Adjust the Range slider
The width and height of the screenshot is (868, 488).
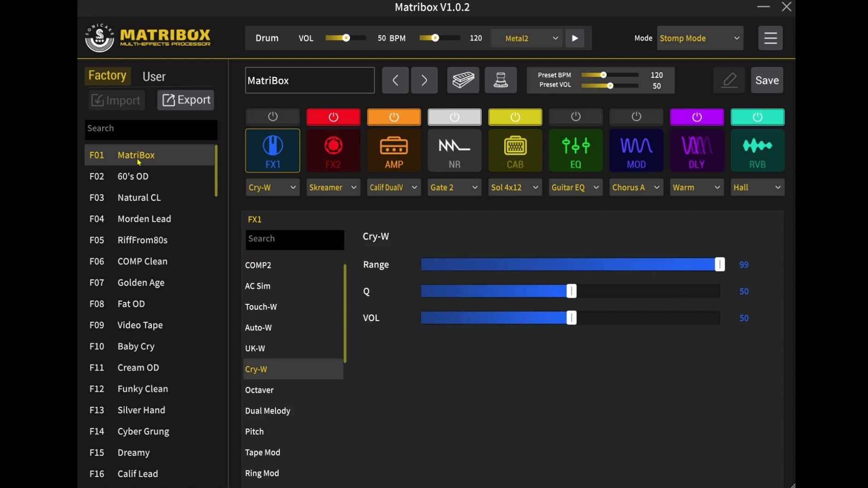[x=571, y=264]
